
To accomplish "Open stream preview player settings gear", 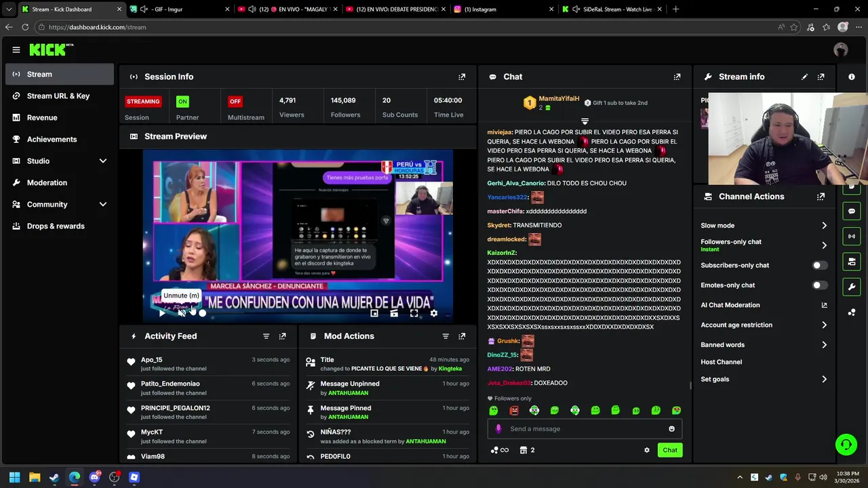I will coord(434,313).
